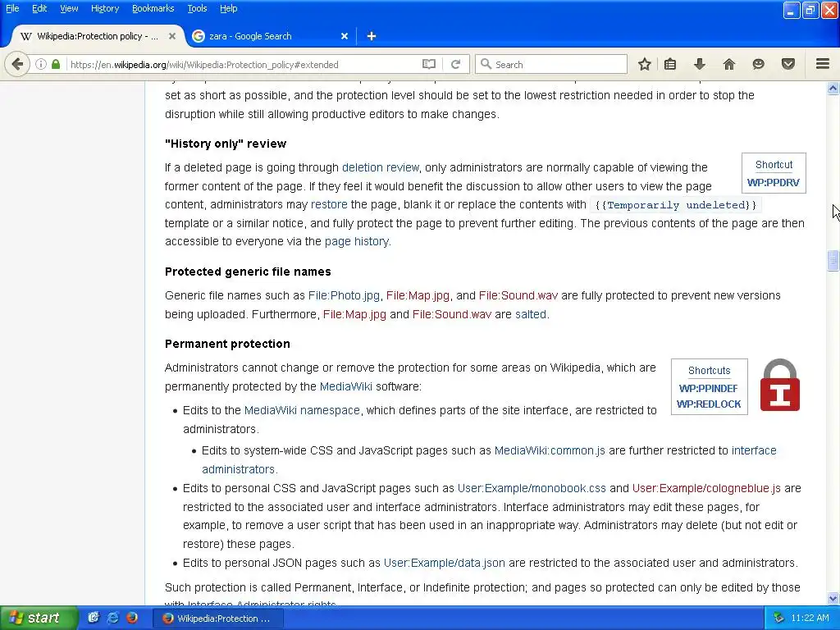The height and width of the screenshot is (630, 840).
Task: Follow the salted link
Action: coord(531,314)
